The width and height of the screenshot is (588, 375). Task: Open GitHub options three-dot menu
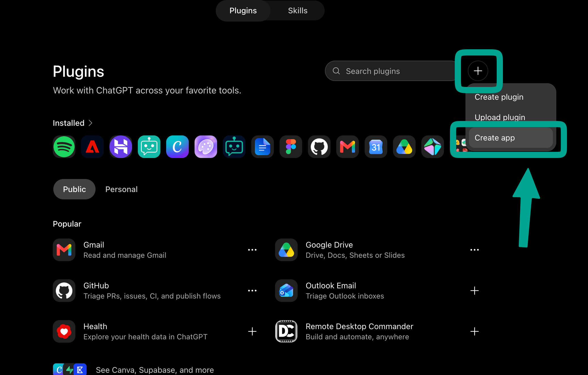click(x=252, y=291)
